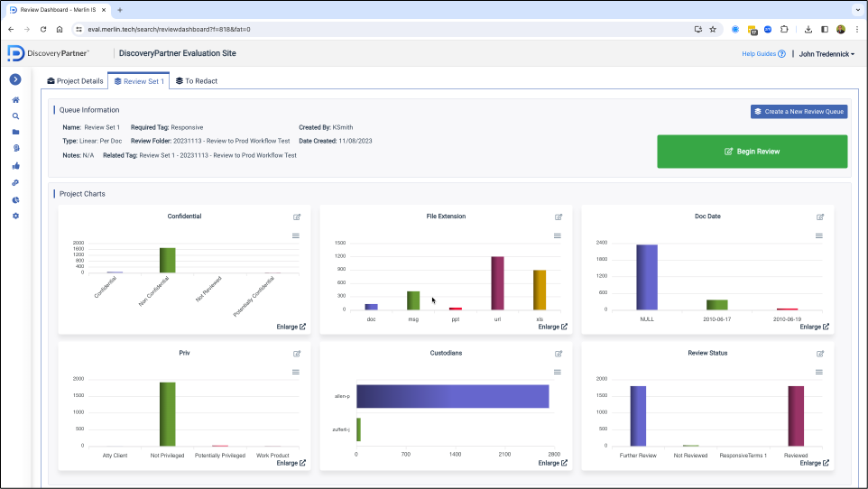Bookmark this page with the star icon
This screenshot has height=489, width=868.
(713, 29)
